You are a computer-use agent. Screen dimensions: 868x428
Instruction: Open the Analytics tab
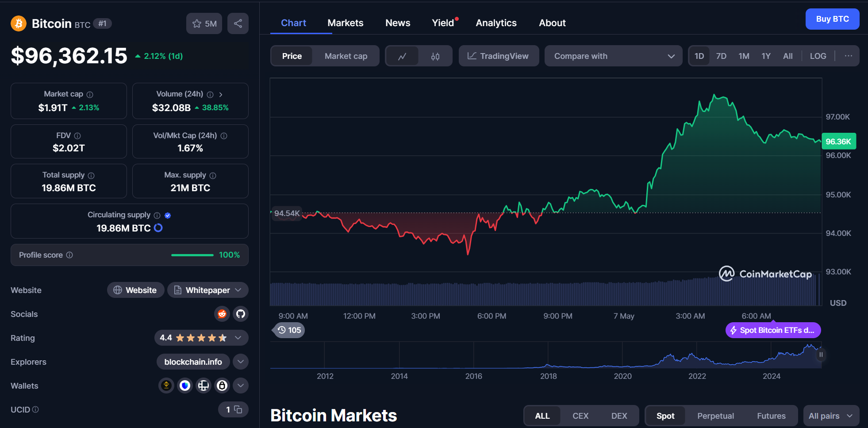click(496, 23)
